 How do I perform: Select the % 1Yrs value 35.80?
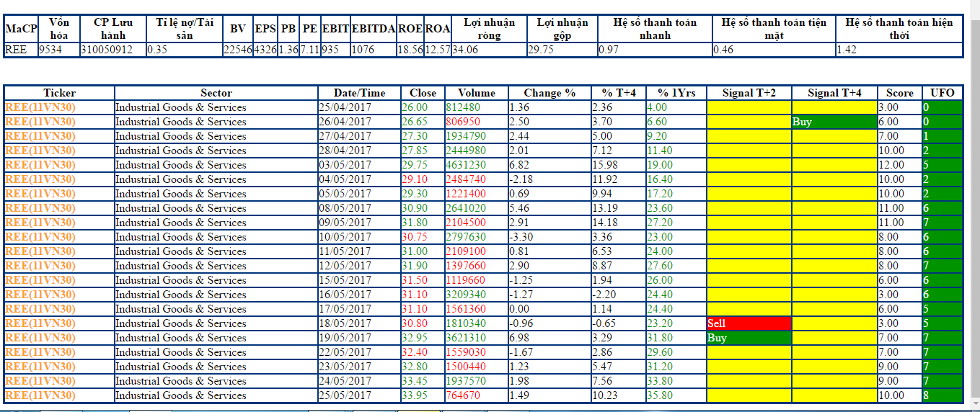coord(660,395)
